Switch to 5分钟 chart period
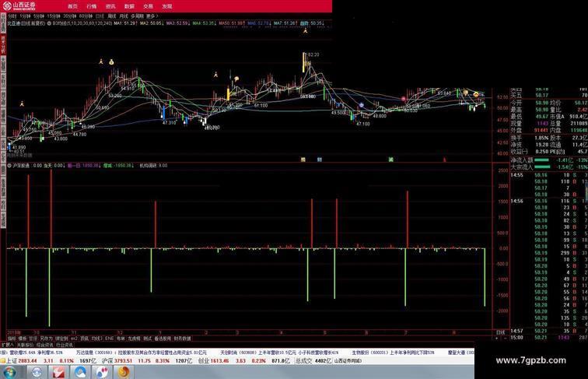The image size is (588, 379). [x=38, y=16]
